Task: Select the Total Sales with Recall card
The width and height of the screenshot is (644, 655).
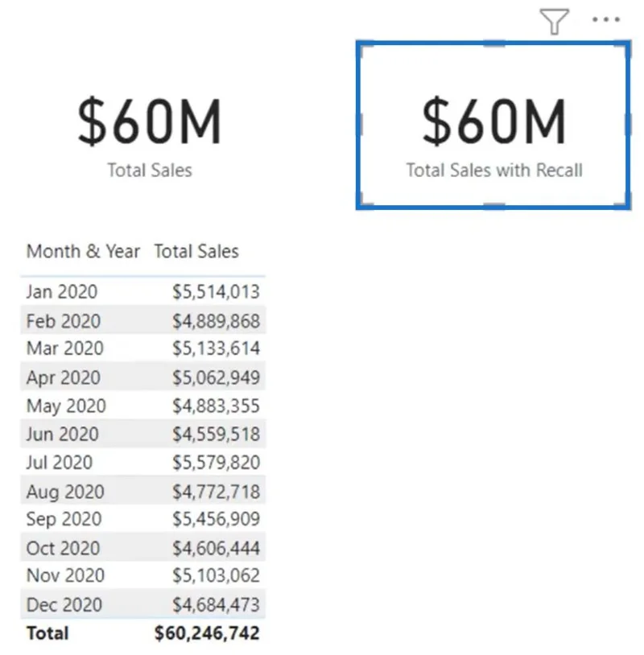Action: 493,125
